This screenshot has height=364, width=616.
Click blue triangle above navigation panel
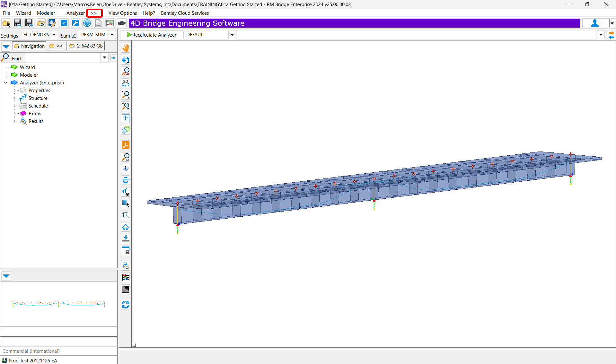pos(6,47)
